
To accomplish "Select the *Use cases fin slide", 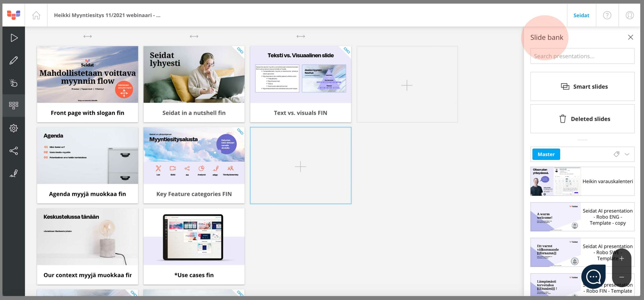I will coord(194,246).
